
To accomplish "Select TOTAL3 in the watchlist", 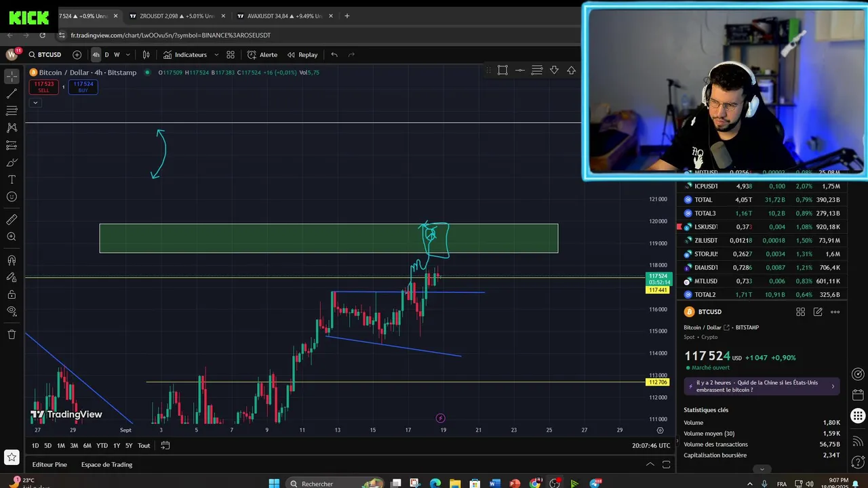I will coord(761,213).
